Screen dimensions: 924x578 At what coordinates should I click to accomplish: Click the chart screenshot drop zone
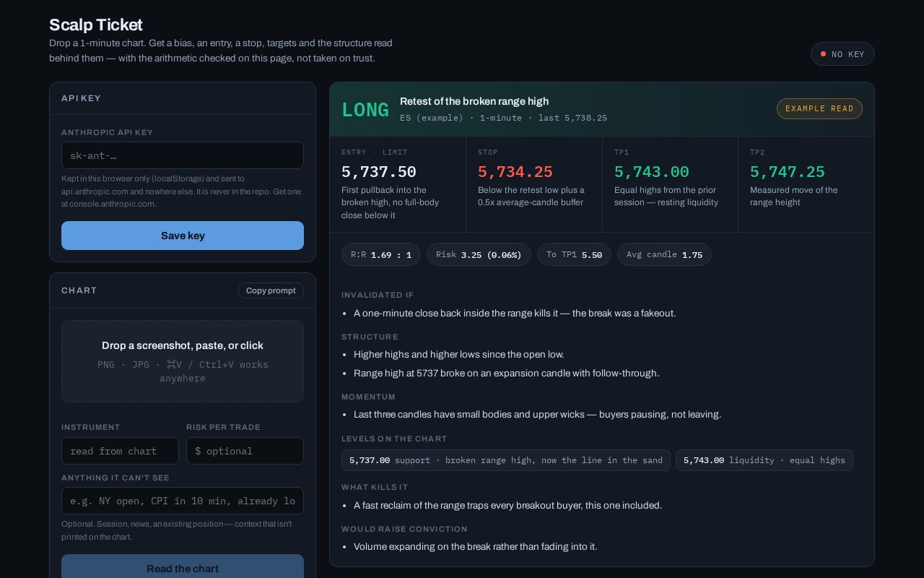pyautogui.click(x=183, y=361)
